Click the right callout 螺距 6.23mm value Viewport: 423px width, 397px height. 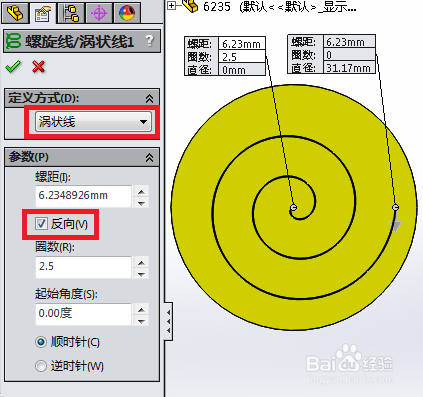coord(349,42)
